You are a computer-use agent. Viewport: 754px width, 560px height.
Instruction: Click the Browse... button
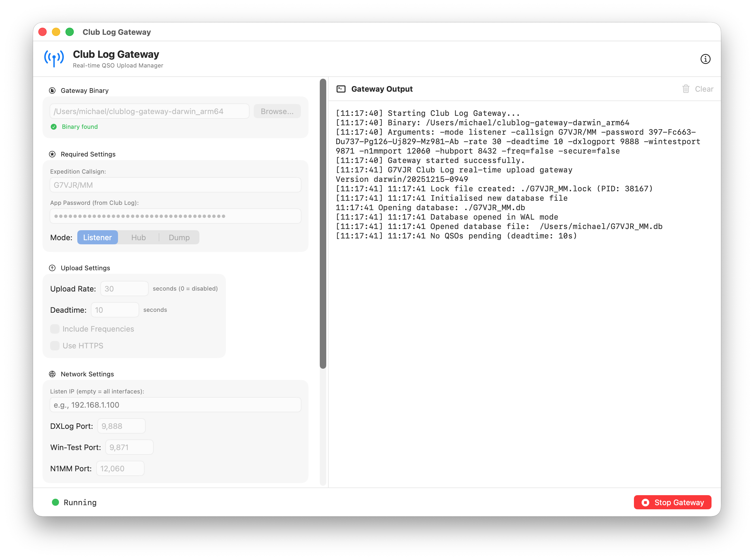pos(277,111)
